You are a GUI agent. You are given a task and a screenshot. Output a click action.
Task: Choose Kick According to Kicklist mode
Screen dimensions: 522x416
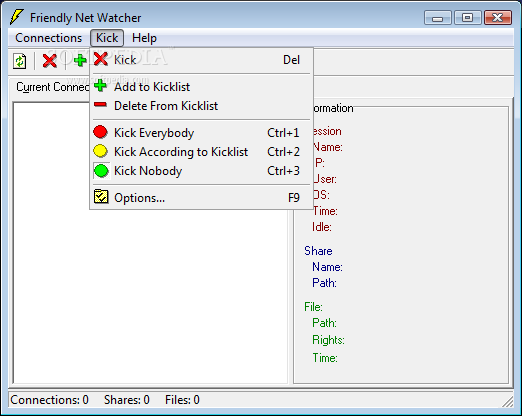[x=201, y=152]
